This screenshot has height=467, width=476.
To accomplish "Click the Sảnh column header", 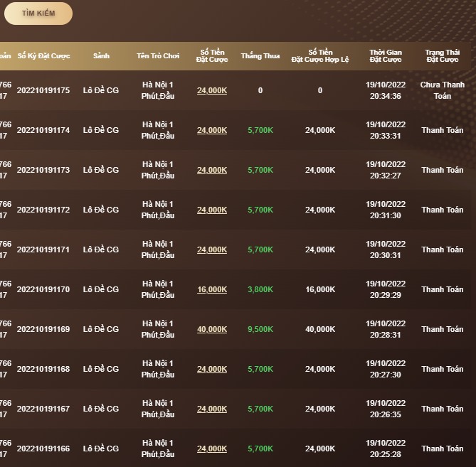I will tap(101, 56).
